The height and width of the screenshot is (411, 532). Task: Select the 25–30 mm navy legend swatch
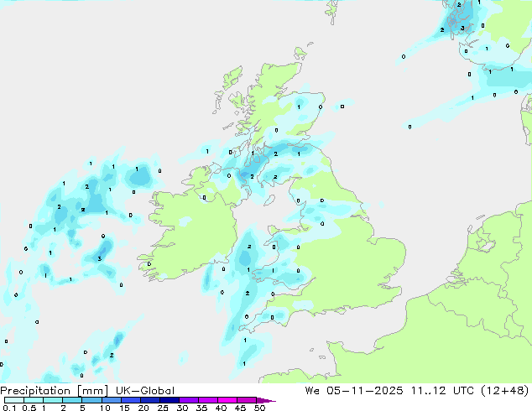tap(169, 400)
